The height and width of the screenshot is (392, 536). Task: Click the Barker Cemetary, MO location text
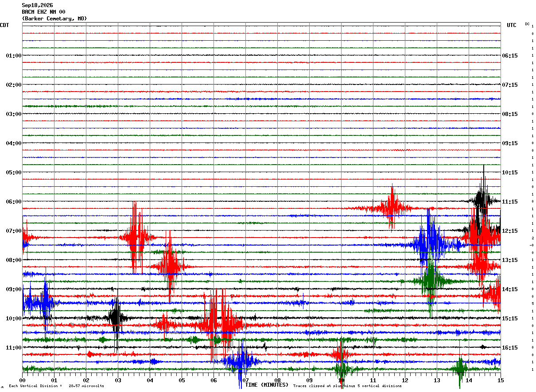click(x=54, y=19)
